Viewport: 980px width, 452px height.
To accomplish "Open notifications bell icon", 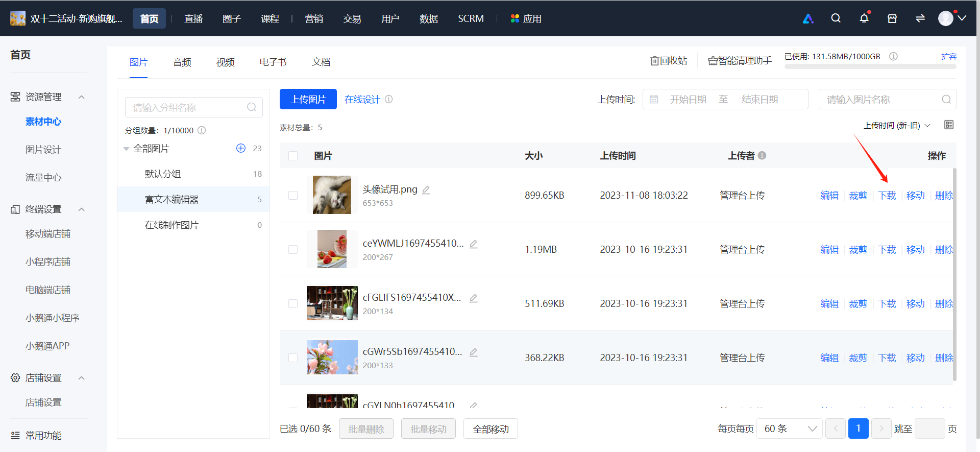I will coord(864,18).
